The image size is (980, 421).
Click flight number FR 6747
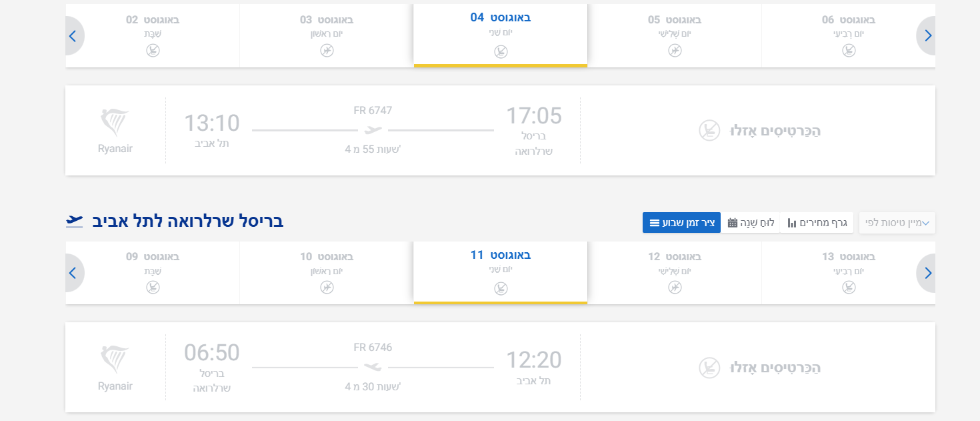tap(373, 110)
